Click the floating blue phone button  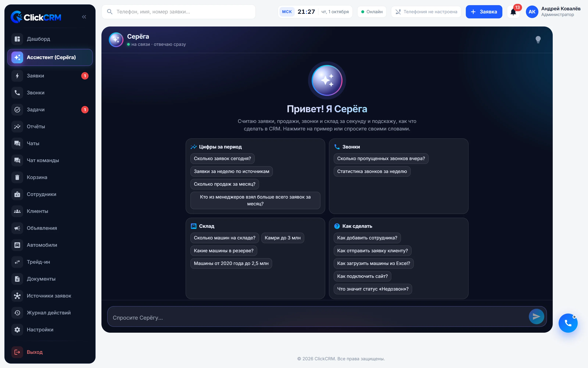coord(568,323)
